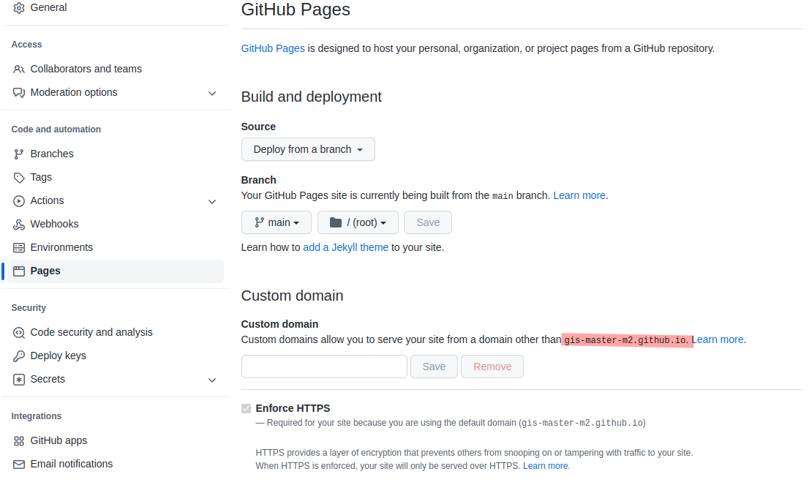Open Code security and analysis settings

[x=91, y=332]
